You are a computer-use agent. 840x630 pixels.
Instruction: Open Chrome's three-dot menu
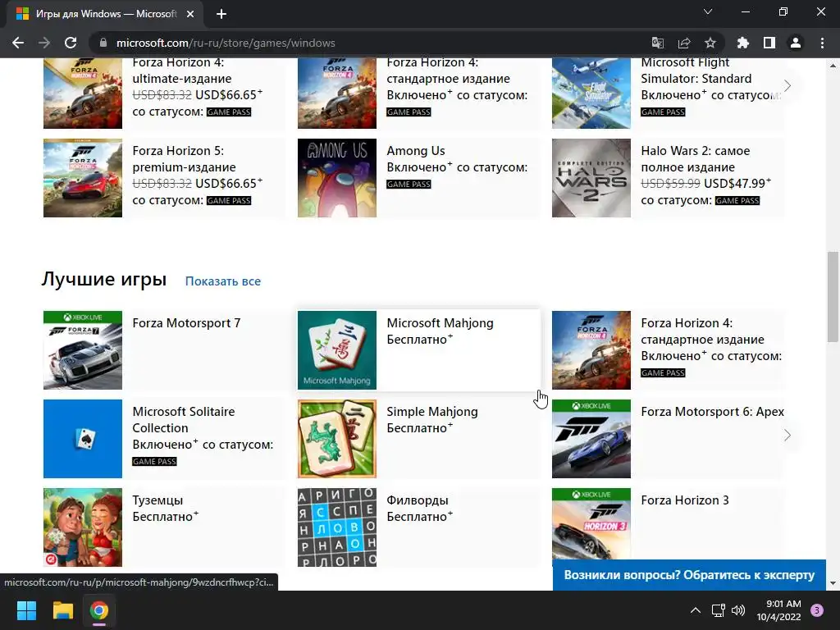[822, 43]
